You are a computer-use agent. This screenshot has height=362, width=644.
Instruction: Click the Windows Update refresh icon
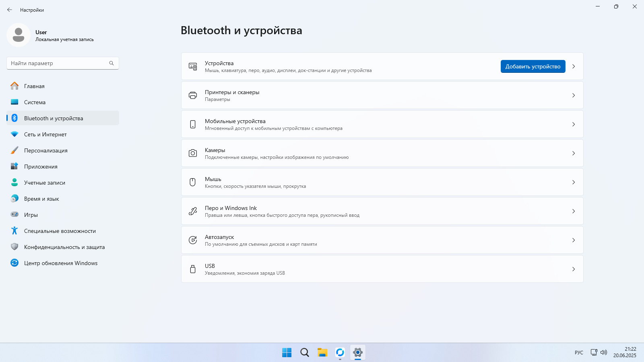point(14,263)
